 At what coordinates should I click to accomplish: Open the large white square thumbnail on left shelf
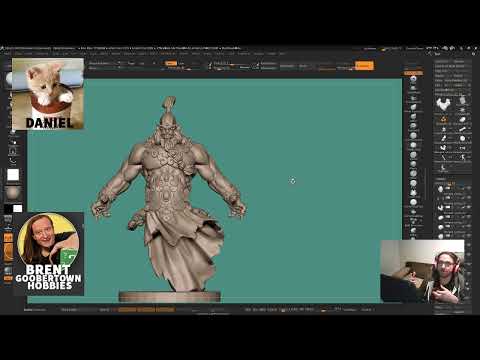click(x=13, y=175)
